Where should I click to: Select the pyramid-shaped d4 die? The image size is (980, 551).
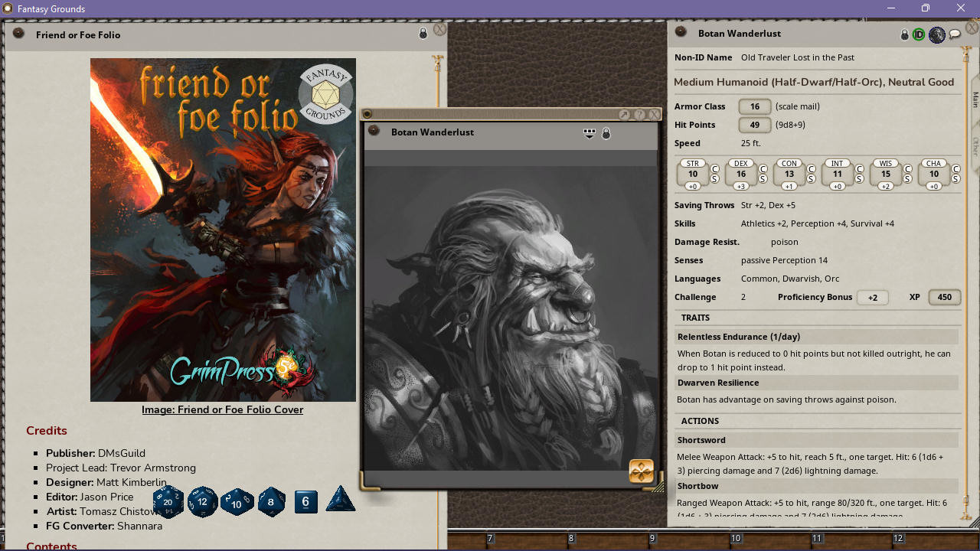(340, 502)
